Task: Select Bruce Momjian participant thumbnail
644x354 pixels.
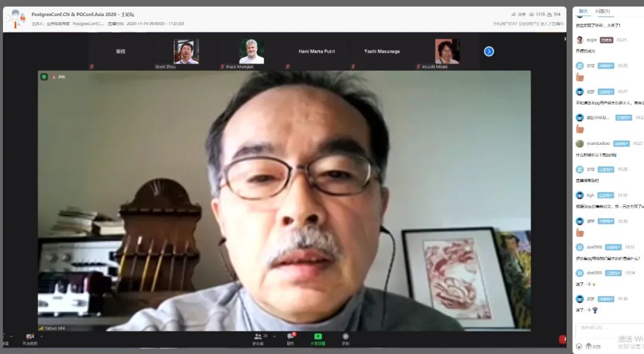Action: tap(252, 52)
